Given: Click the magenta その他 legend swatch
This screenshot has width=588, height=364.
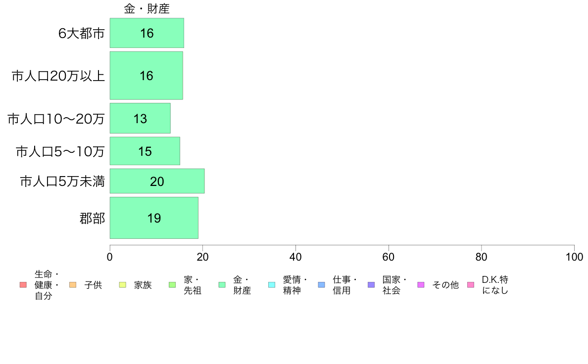Looking at the screenshot, I should (421, 285).
